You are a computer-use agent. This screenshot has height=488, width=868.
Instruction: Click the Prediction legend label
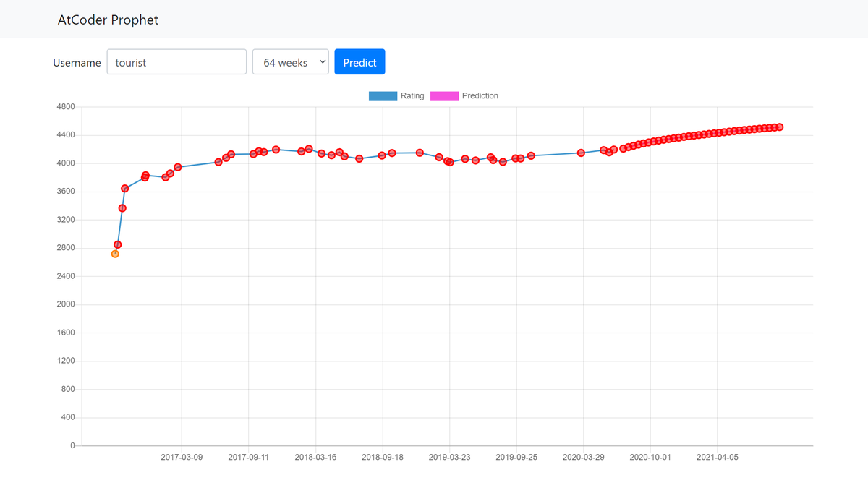(480, 96)
